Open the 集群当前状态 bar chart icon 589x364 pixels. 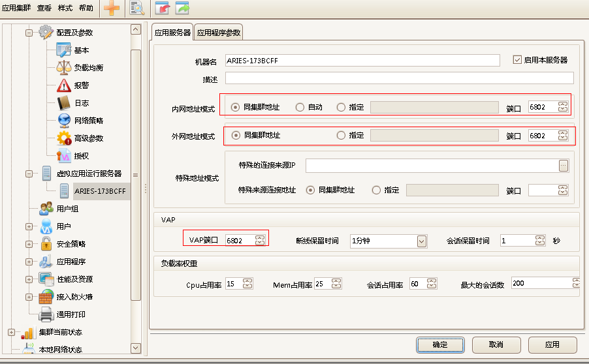point(29,332)
